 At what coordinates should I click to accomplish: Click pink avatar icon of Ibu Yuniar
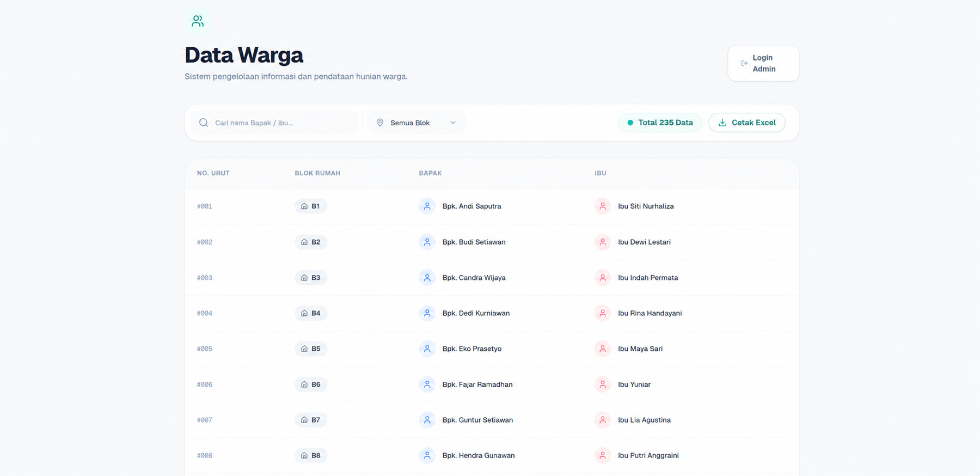pos(603,385)
